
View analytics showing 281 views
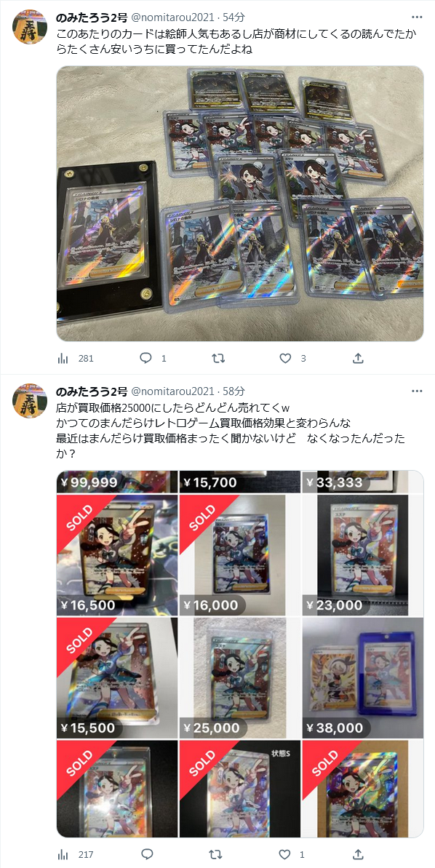coord(75,358)
